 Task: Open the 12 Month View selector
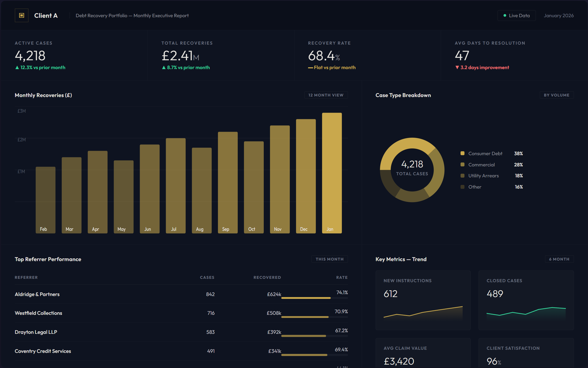click(326, 95)
